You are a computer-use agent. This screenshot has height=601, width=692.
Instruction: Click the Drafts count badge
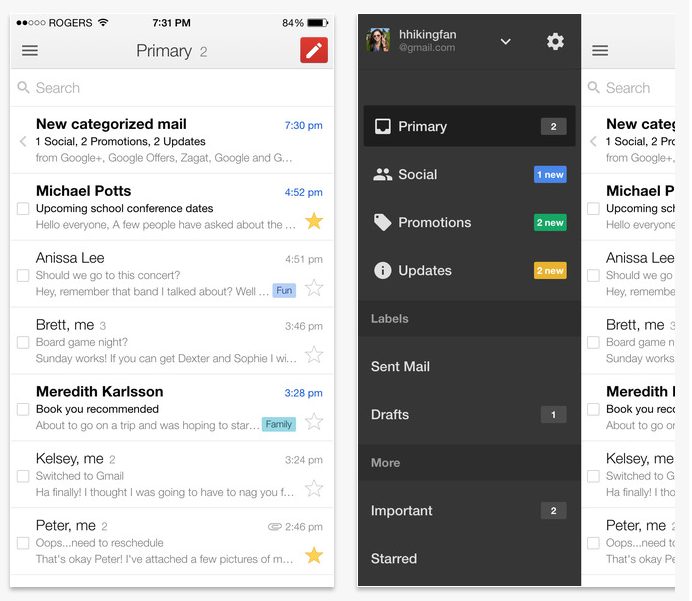(553, 415)
